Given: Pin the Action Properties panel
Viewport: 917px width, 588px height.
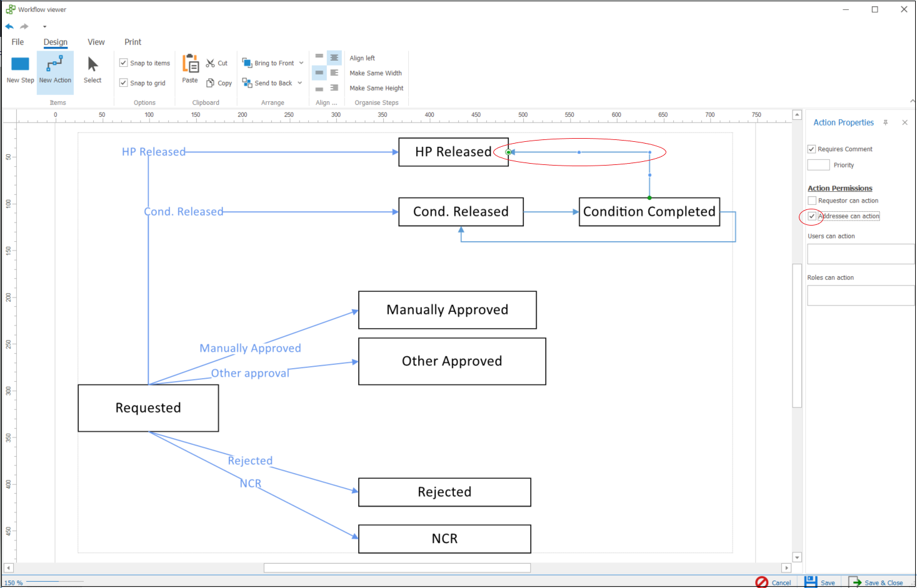Looking at the screenshot, I should click(886, 122).
